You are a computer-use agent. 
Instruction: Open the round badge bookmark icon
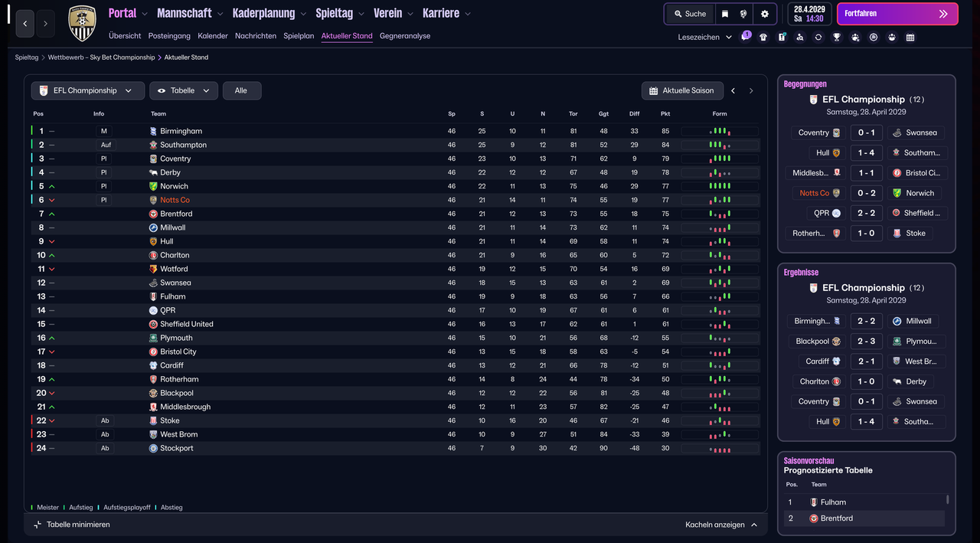874,37
